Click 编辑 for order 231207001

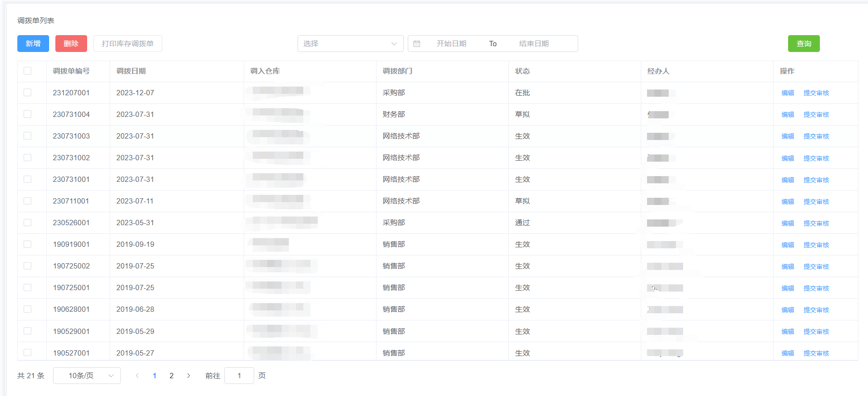788,93
